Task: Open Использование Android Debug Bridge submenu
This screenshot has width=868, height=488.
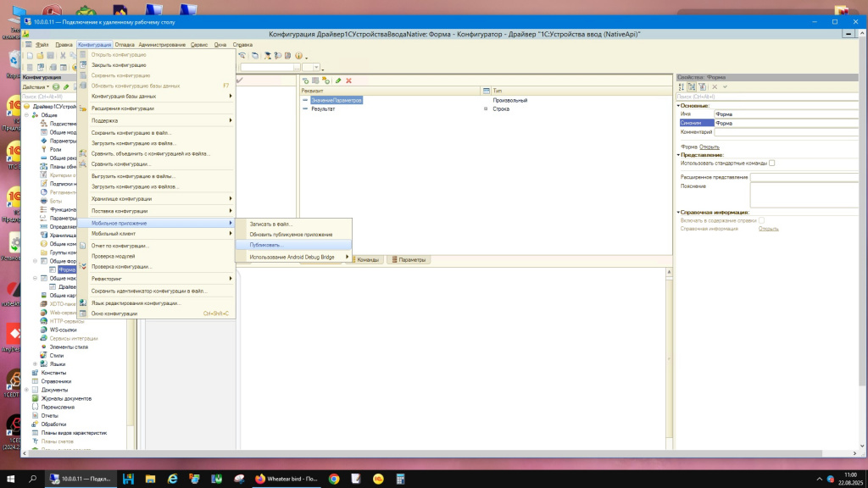Action: coord(293,258)
